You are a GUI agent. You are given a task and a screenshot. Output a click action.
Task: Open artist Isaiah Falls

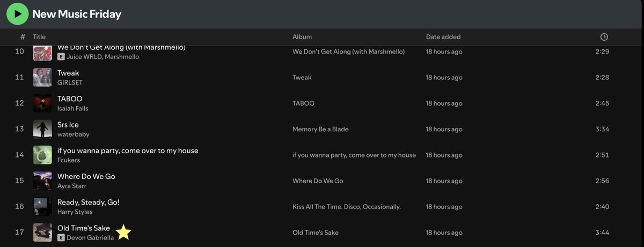pos(73,108)
